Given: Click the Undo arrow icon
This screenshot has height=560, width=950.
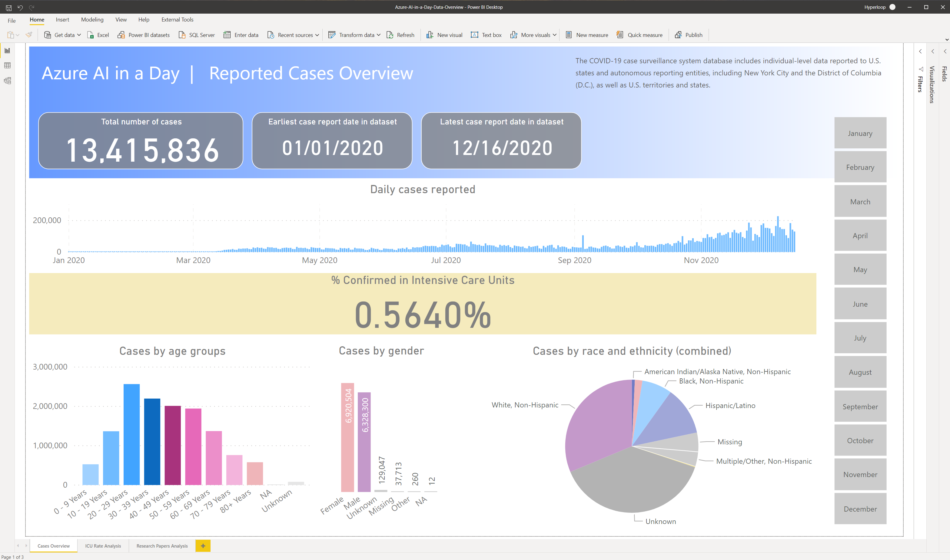Looking at the screenshot, I should (x=20, y=7).
